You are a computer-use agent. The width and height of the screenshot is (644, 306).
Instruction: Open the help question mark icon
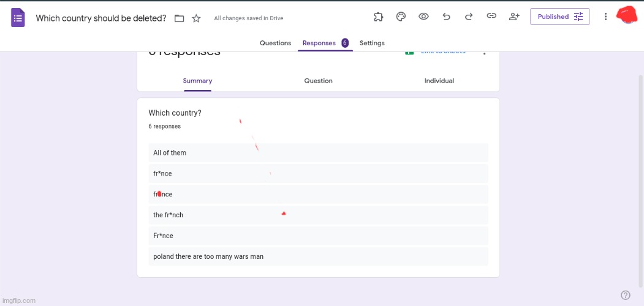pyautogui.click(x=625, y=295)
